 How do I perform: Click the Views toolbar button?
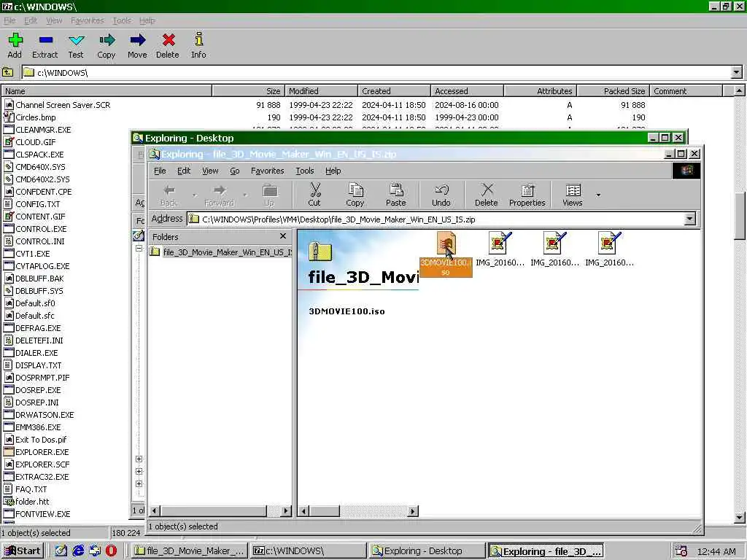pos(573,194)
